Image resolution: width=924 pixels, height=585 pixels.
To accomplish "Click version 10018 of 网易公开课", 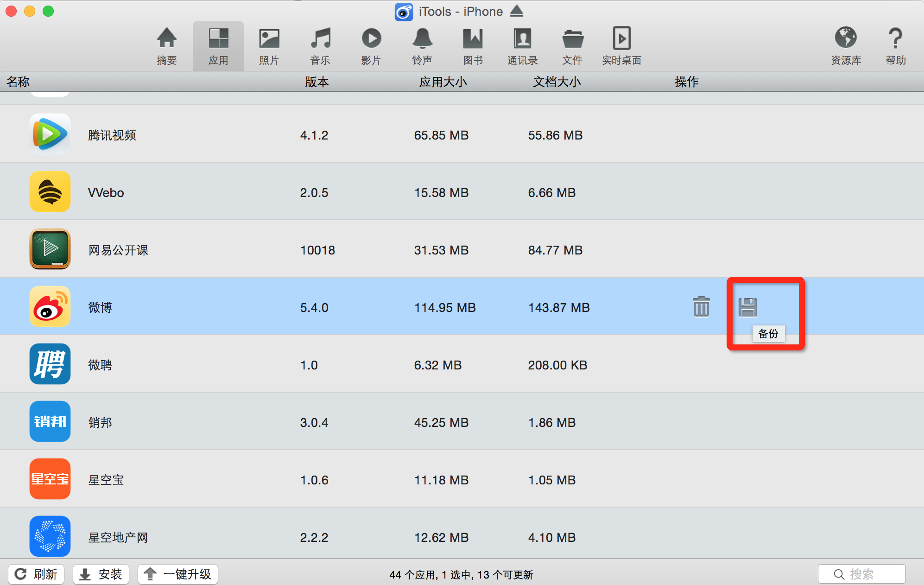I will tap(318, 250).
